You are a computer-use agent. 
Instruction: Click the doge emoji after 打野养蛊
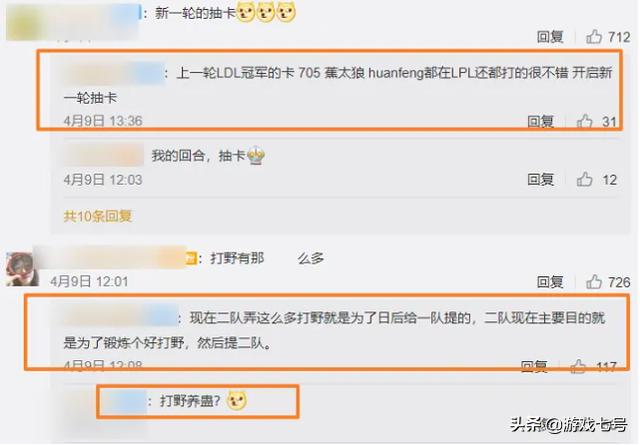237,400
